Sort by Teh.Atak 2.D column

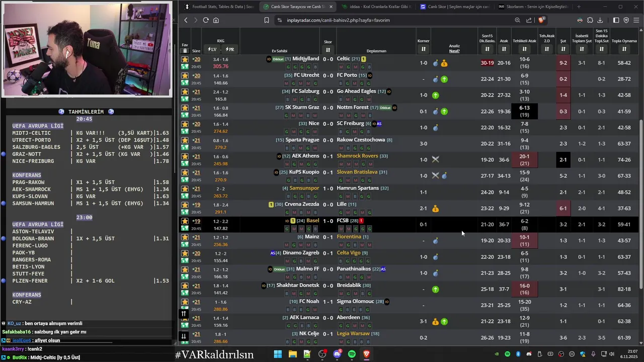click(547, 49)
